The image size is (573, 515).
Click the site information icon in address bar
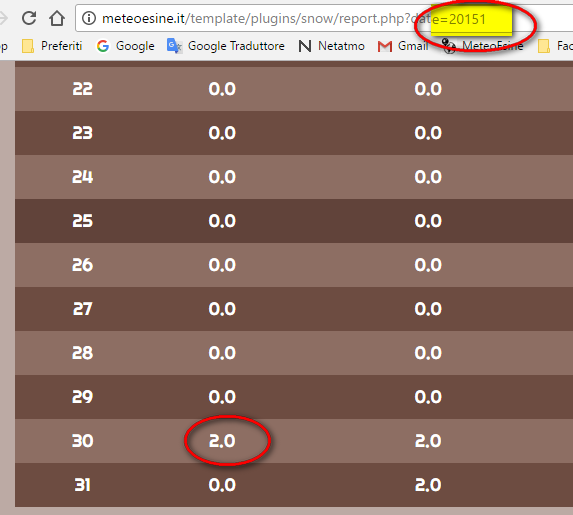coord(88,18)
